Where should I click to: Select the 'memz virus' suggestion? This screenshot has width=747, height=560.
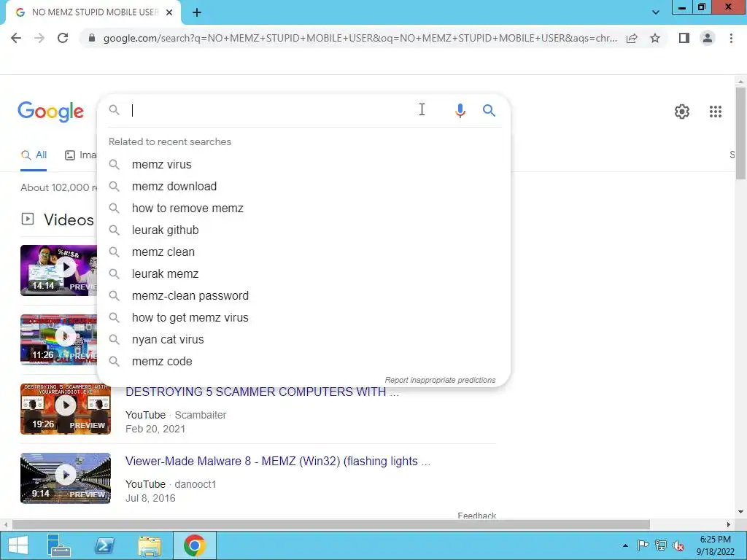tap(303, 164)
